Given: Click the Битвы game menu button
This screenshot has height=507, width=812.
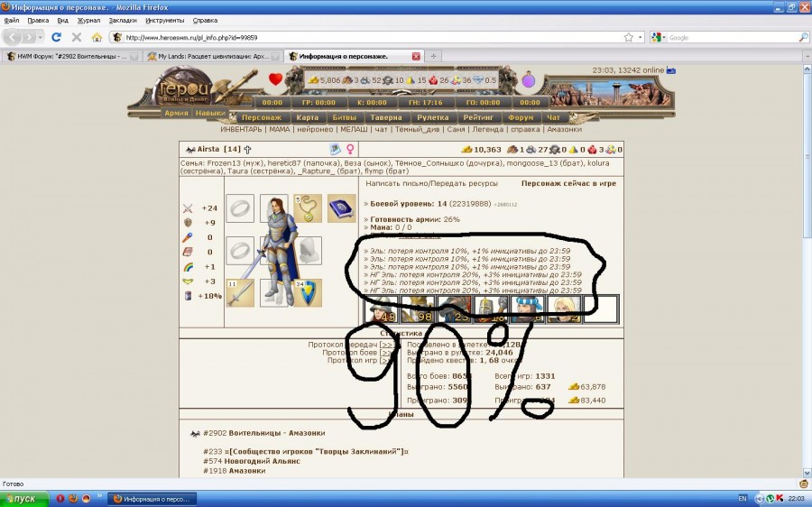Looking at the screenshot, I should coord(344,117).
